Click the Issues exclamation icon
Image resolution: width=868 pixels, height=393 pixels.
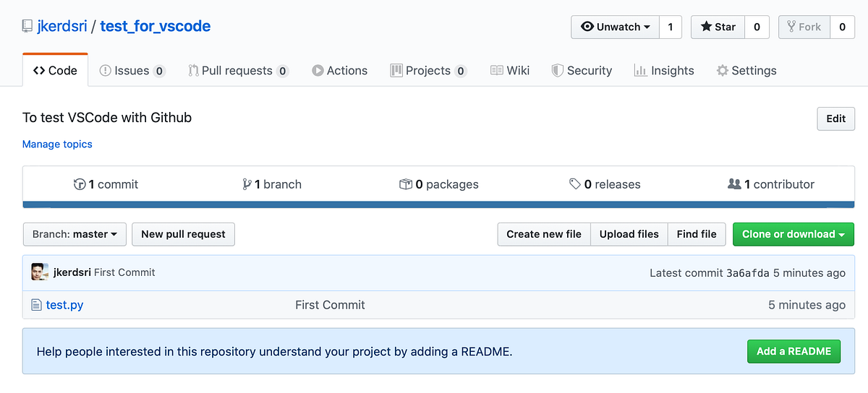[x=106, y=71]
